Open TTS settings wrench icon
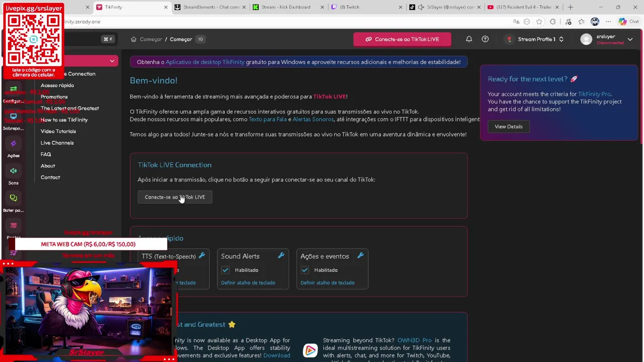Viewport: 644px width, 362px height. pyautogui.click(x=202, y=256)
